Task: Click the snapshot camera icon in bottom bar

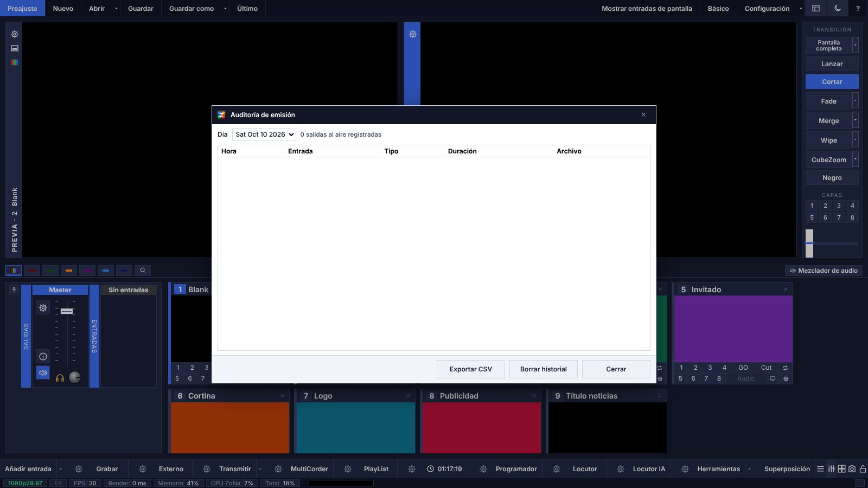Action: tap(852, 469)
